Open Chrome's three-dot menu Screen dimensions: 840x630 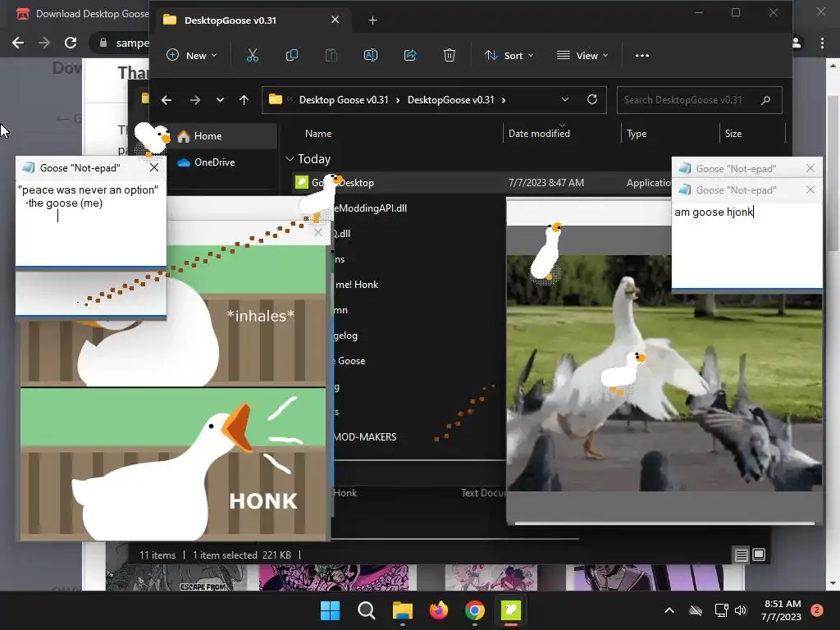pyautogui.click(x=822, y=43)
